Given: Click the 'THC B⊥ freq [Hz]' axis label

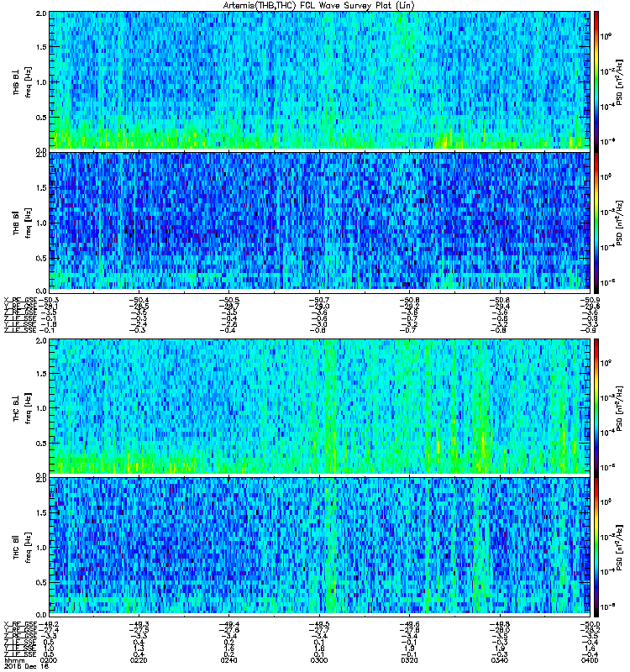Looking at the screenshot, I should pyautogui.click(x=22, y=408).
